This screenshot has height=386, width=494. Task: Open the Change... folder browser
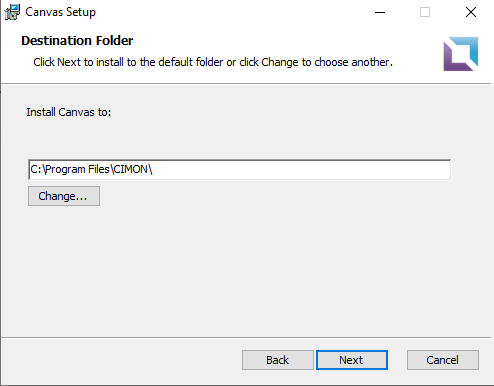64,196
